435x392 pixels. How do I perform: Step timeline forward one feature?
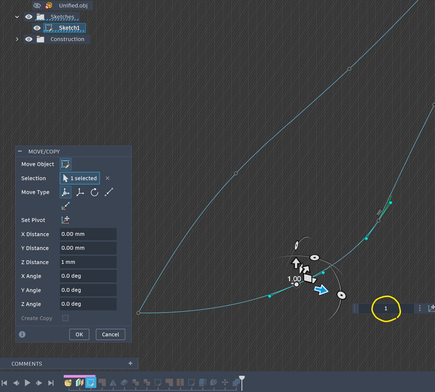39,383
